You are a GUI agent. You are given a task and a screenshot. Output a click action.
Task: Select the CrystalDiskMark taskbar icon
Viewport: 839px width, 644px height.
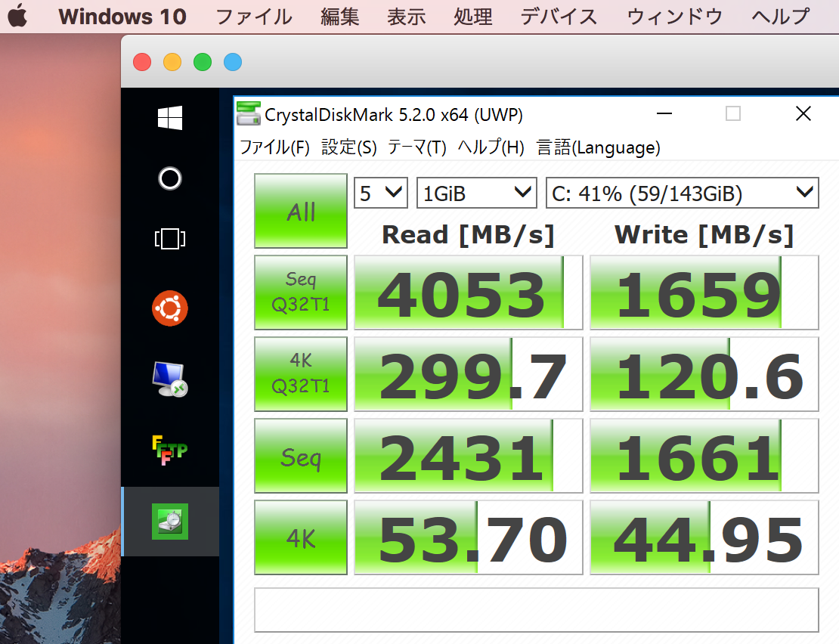point(170,522)
